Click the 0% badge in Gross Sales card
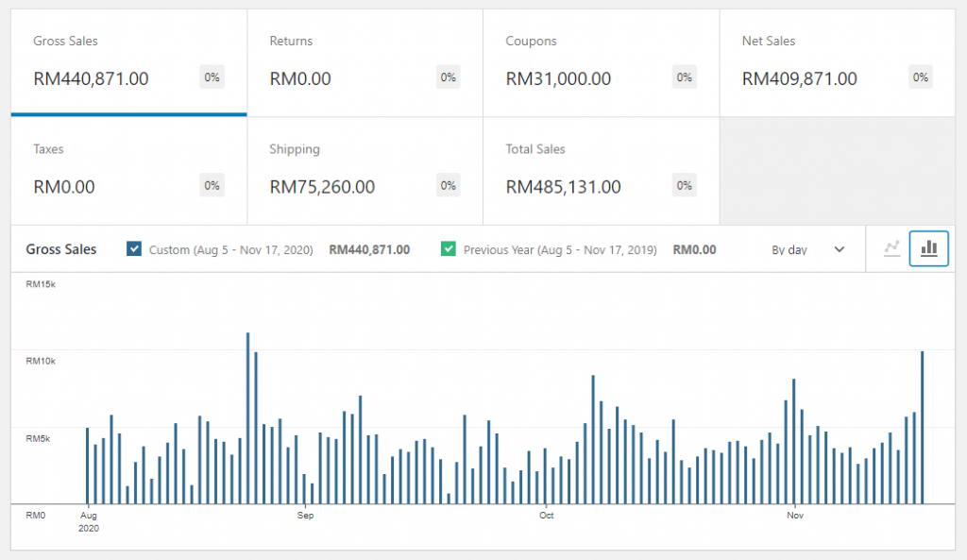This screenshot has width=967, height=560. tap(212, 77)
